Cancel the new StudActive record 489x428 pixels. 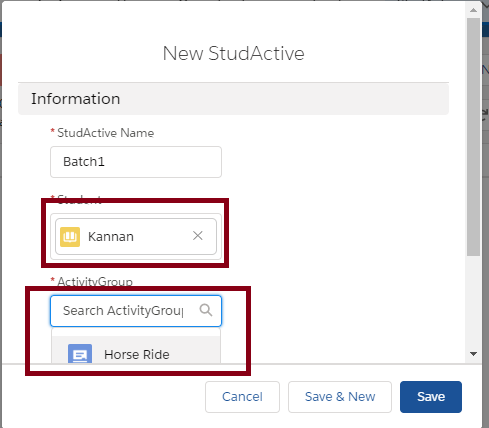click(x=242, y=397)
